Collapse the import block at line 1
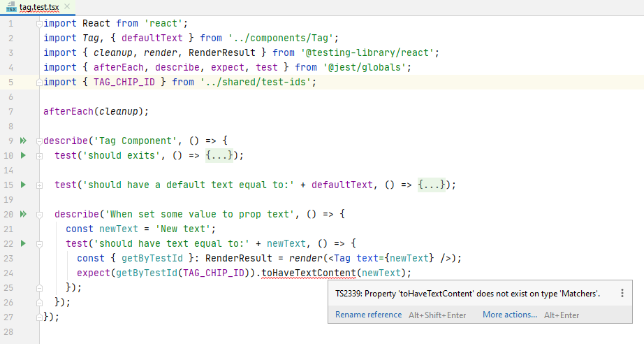 coord(39,24)
